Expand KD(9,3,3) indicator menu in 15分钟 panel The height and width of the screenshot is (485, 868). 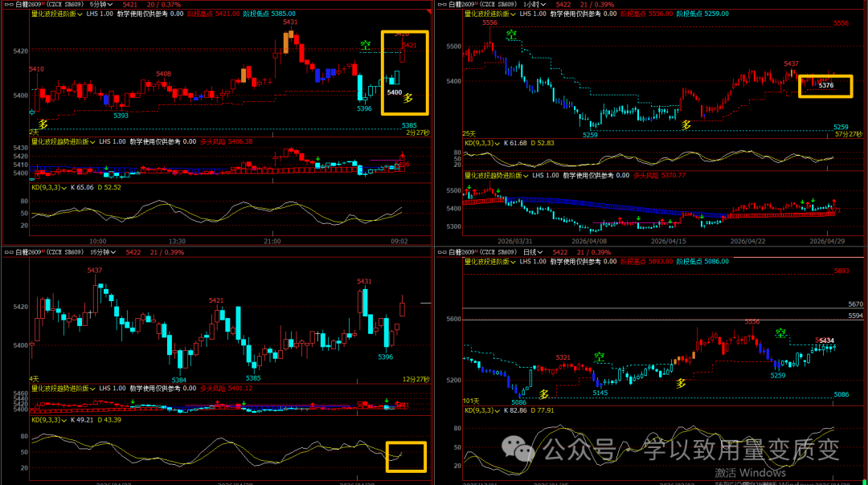[x=49, y=420]
